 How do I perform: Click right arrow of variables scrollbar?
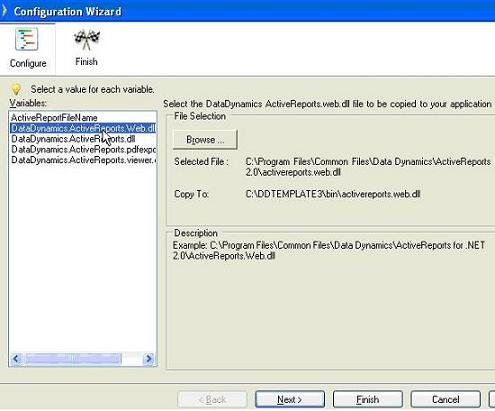(x=149, y=359)
